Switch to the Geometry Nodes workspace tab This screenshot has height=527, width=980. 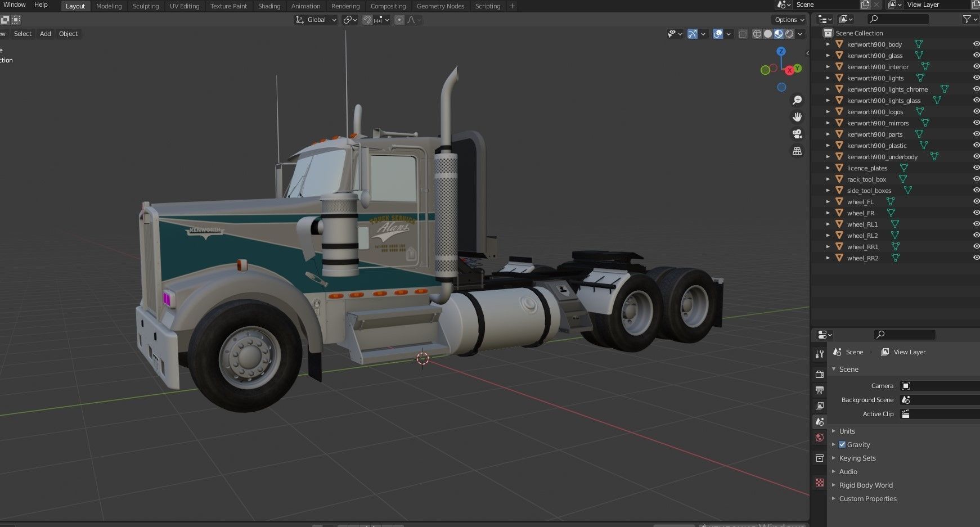point(440,6)
